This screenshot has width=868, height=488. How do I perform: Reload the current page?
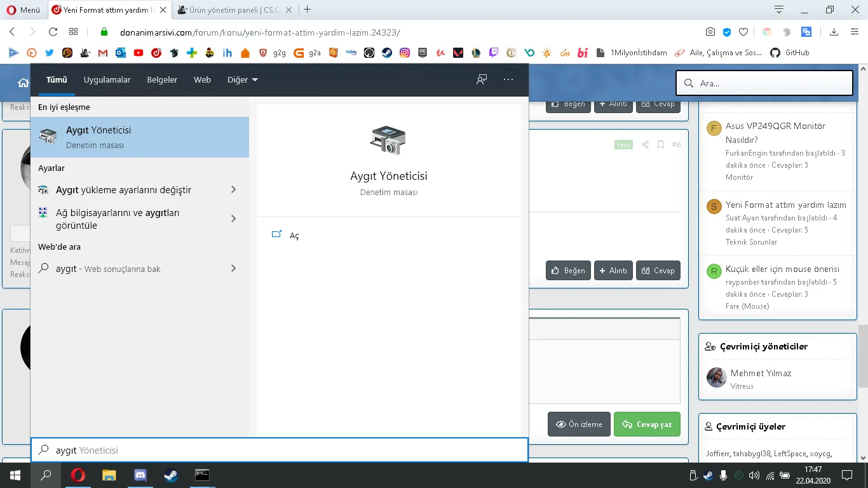tap(53, 32)
